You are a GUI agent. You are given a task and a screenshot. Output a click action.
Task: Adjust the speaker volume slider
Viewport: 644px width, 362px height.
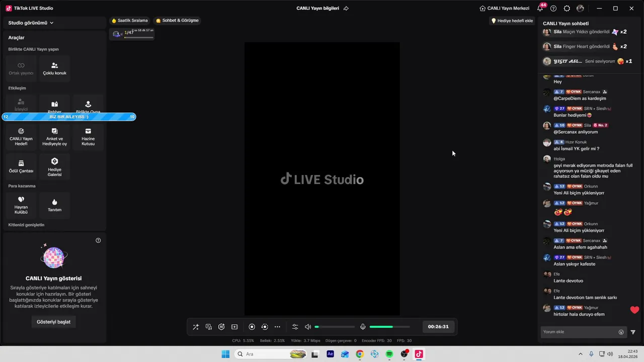[335, 327]
